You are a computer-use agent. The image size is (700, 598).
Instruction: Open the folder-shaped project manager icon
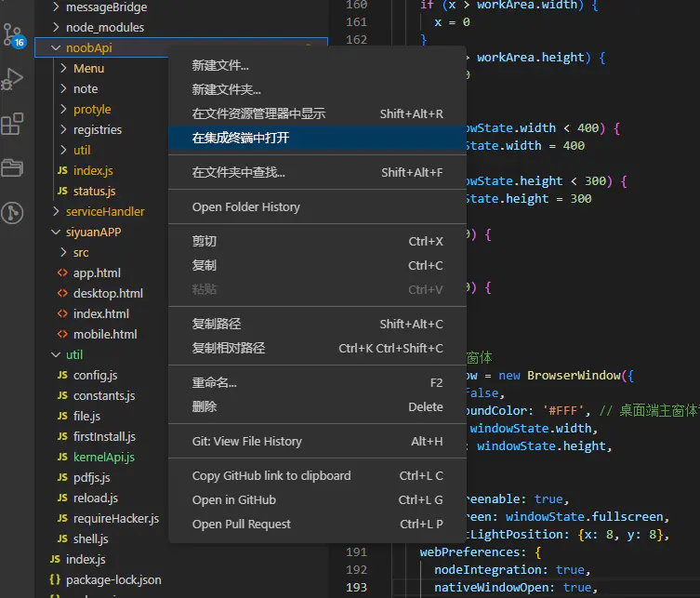click(x=13, y=168)
